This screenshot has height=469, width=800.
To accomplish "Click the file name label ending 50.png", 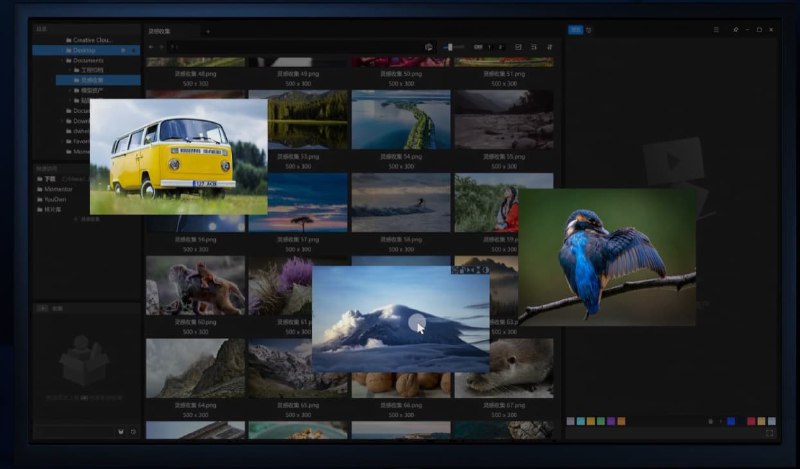I will (401, 73).
